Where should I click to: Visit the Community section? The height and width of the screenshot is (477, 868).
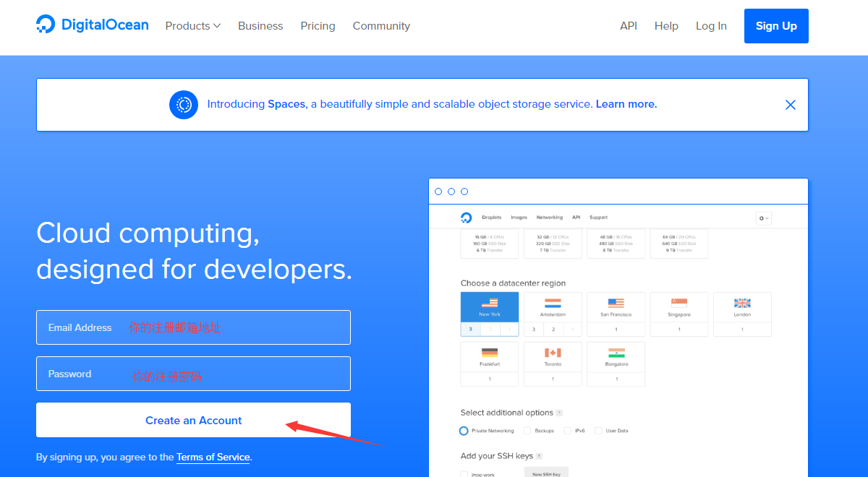(x=381, y=26)
